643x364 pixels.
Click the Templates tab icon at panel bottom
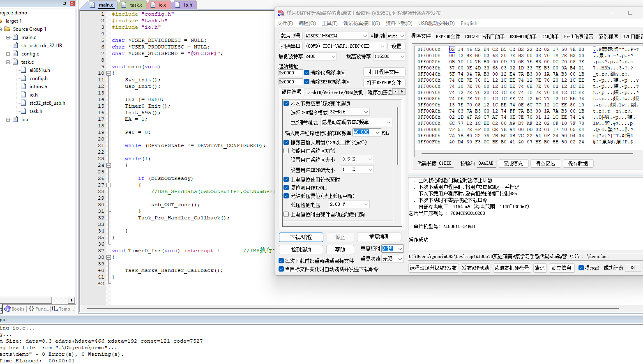pyautogui.click(x=55, y=309)
